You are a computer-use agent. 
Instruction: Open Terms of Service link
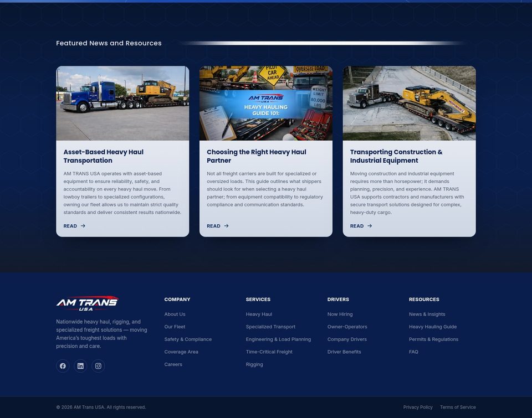point(458,407)
